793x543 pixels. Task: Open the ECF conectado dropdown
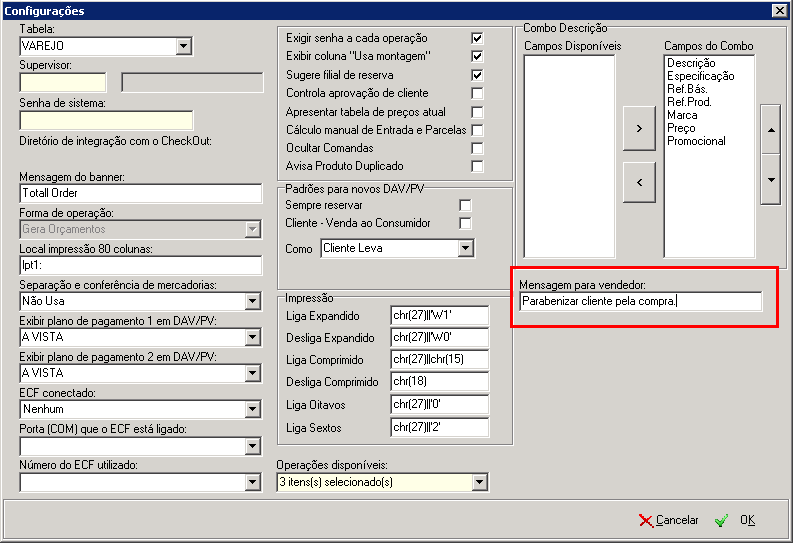click(252, 409)
